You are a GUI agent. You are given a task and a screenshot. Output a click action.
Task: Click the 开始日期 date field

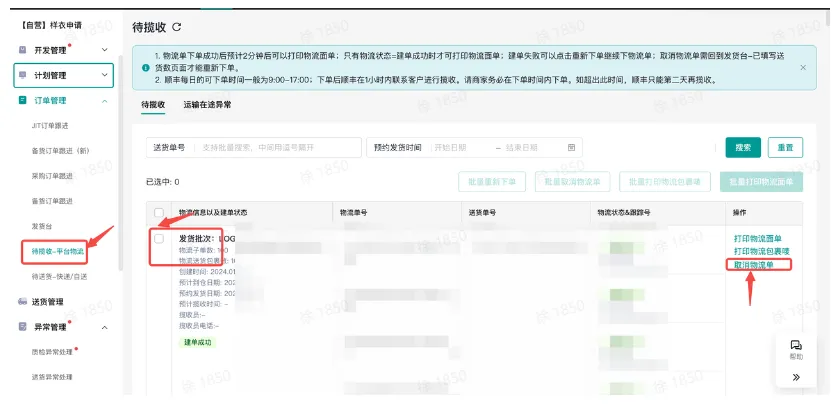tap(450, 147)
